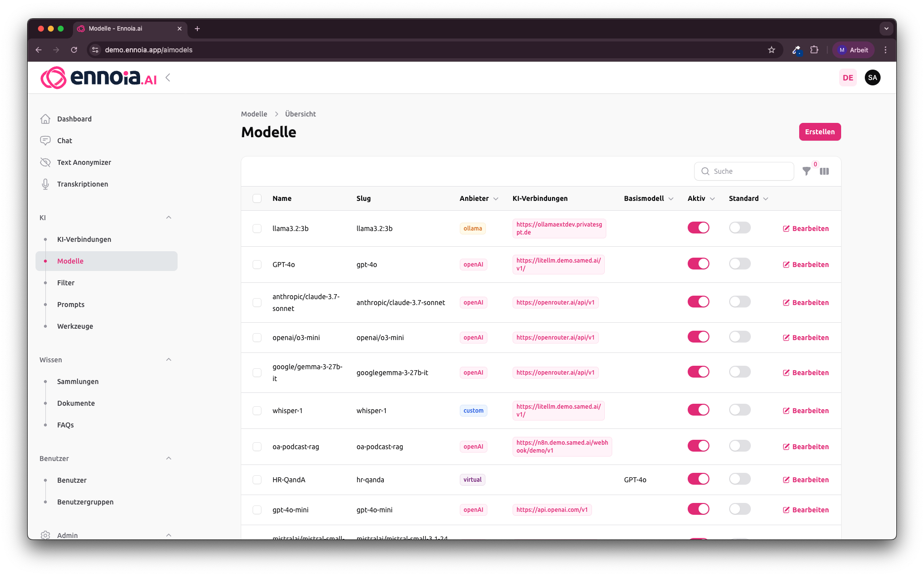Toggle Aktiv switch for GPT-4o
924x576 pixels.
[x=699, y=264]
